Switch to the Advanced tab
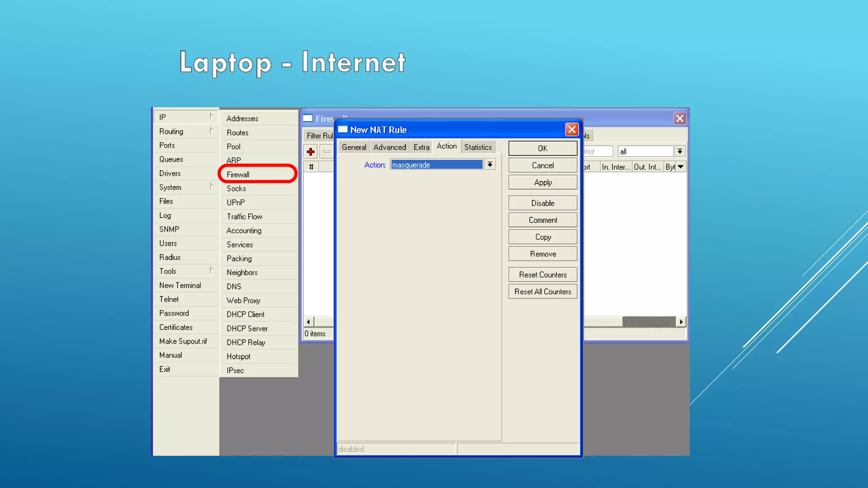 point(389,147)
